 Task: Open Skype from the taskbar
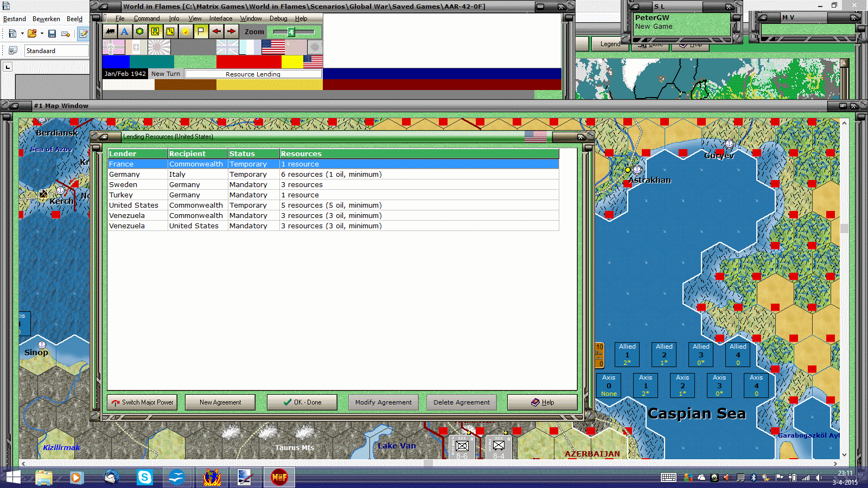[x=145, y=477]
